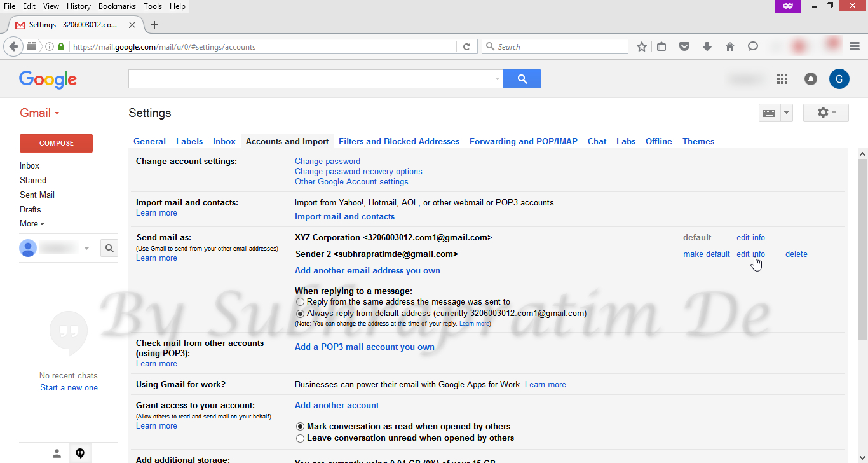Open the Inbox folder in sidebar
Image resolution: width=868 pixels, height=463 pixels.
30,166
